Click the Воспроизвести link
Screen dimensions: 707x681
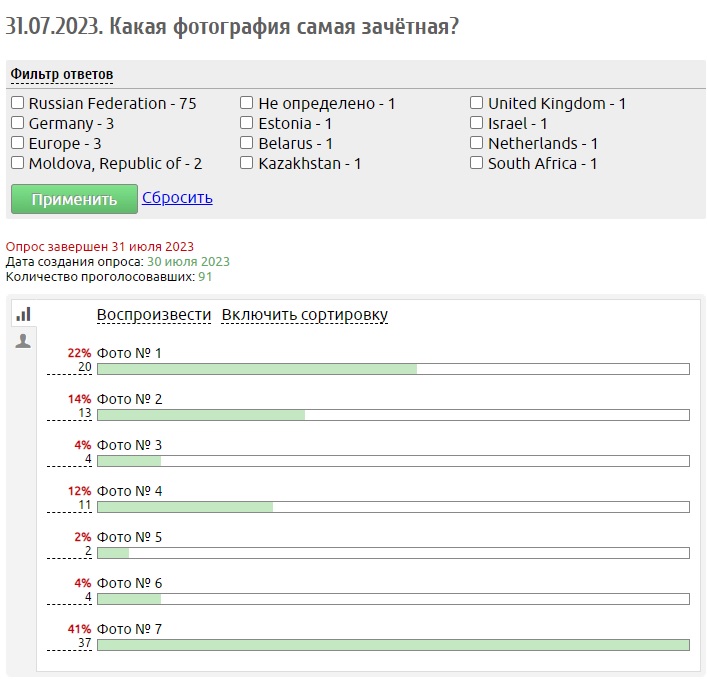pos(154,315)
